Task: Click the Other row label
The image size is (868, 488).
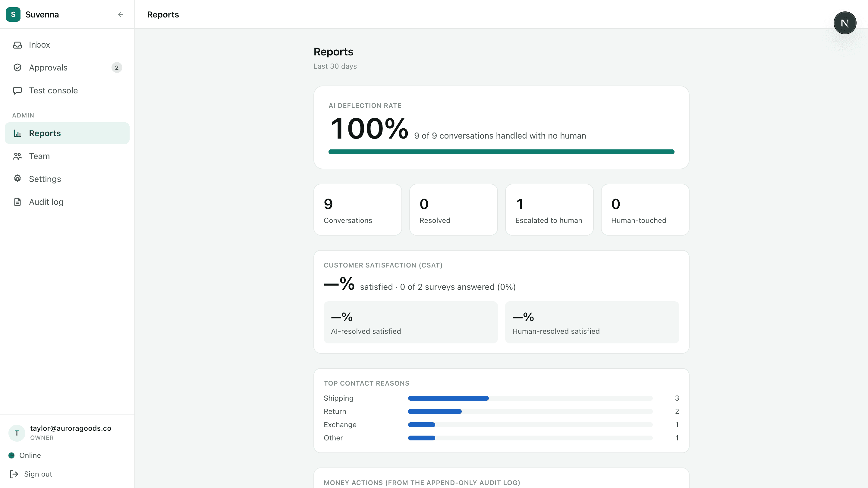Action: 333,438
